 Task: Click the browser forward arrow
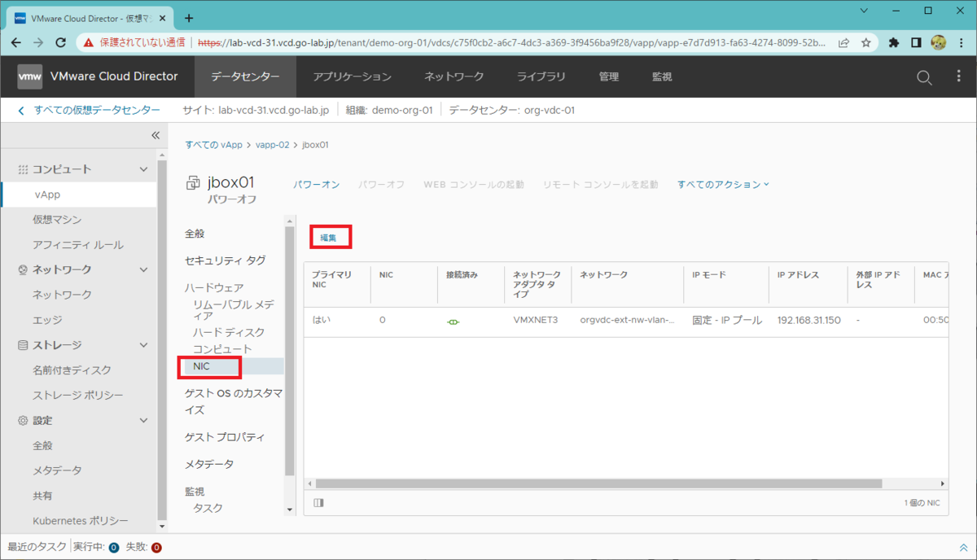pos(38,42)
